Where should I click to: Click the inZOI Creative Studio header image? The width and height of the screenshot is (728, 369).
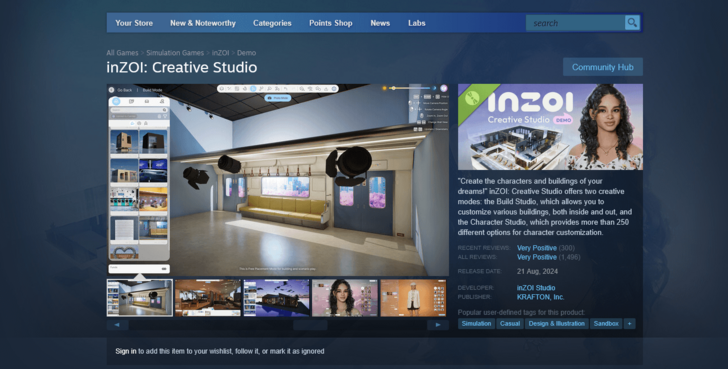pyautogui.click(x=550, y=127)
